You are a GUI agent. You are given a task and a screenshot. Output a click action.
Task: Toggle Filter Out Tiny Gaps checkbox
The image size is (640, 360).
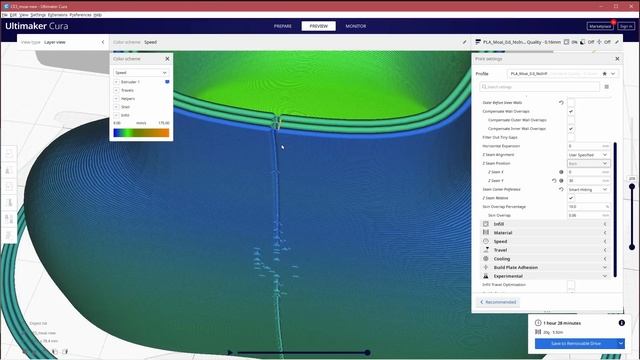571,137
